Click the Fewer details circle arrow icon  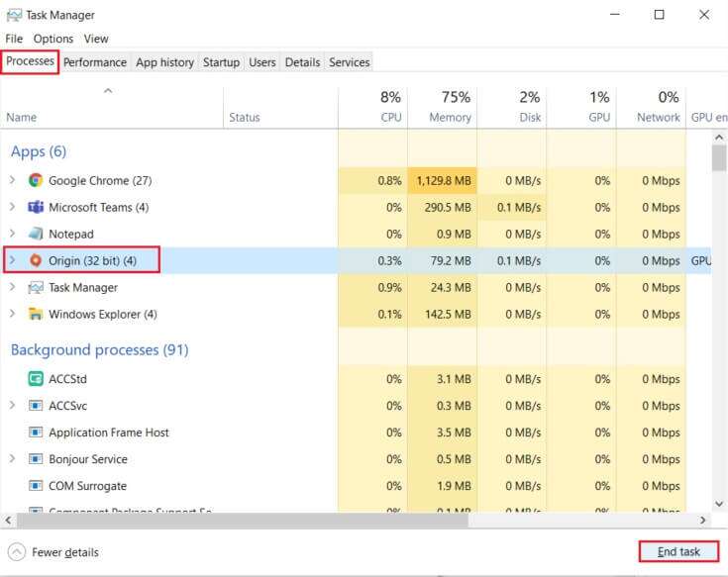click(17, 552)
